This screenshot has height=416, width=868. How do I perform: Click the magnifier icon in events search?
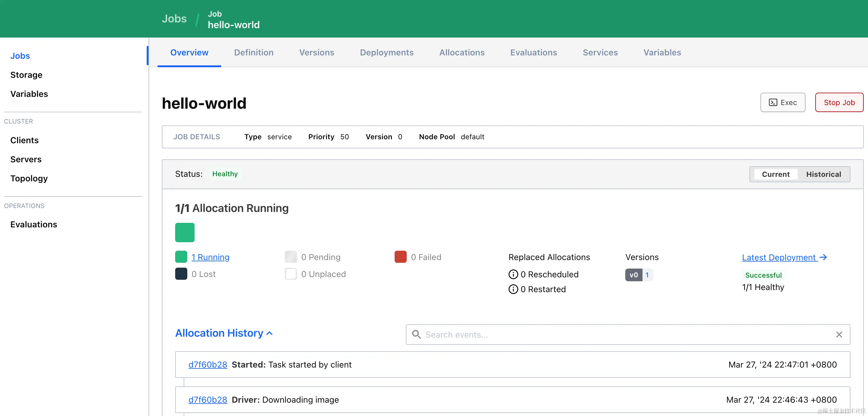[416, 335]
